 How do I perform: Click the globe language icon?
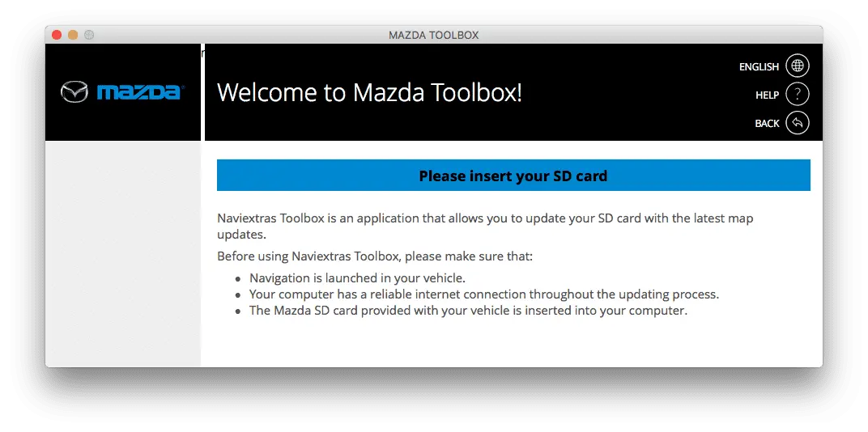797,66
